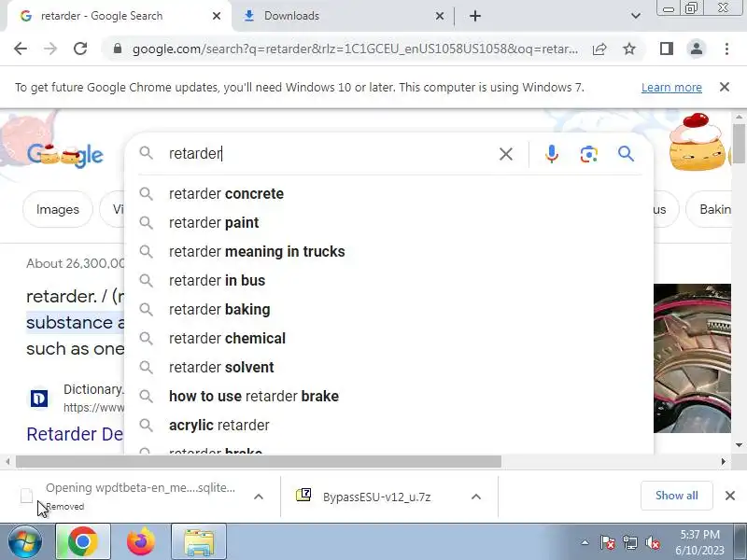Viewport: 747px width, 560px height.
Task: Click Show all downloads
Action: 676,496
